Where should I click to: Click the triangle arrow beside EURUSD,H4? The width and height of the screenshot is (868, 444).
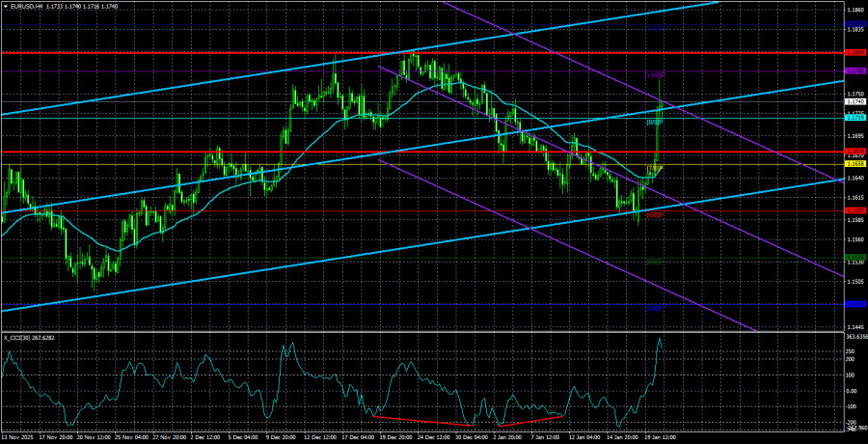[x=5, y=6]
